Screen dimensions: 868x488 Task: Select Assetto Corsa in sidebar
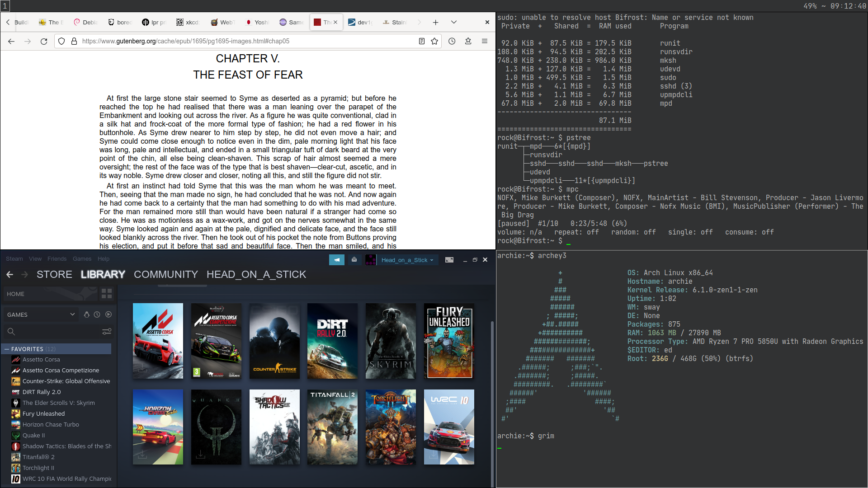pyautogui.click(x=41, y=360)
